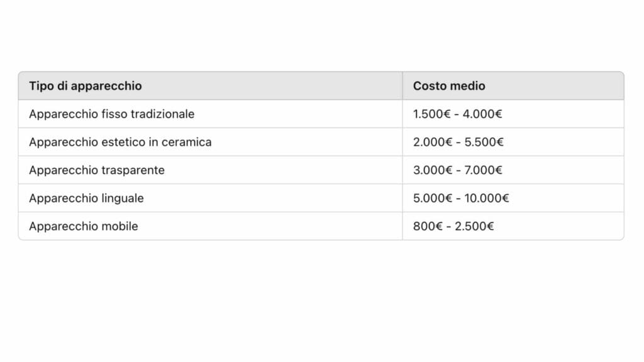Screen dimensions: 644x362
Task: Select the '2.000€ - 5.500€' price cell
Action: pyautogui.click(x=513, y=142)
